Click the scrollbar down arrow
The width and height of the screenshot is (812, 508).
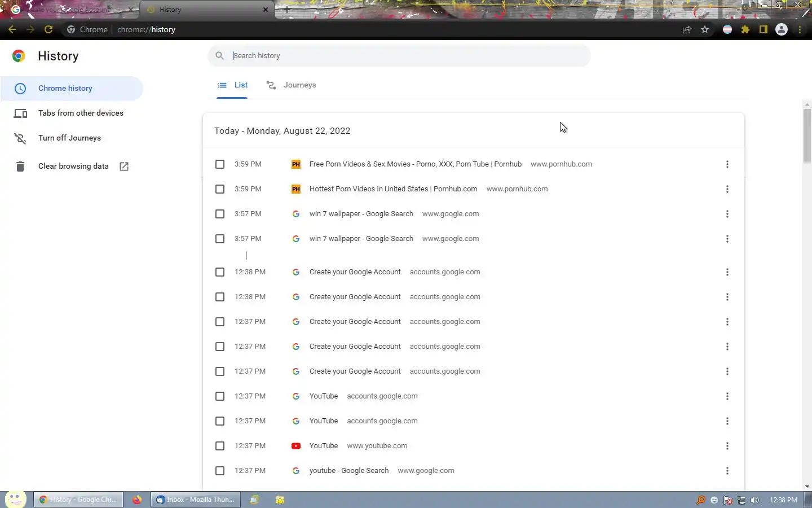[807, 486]
